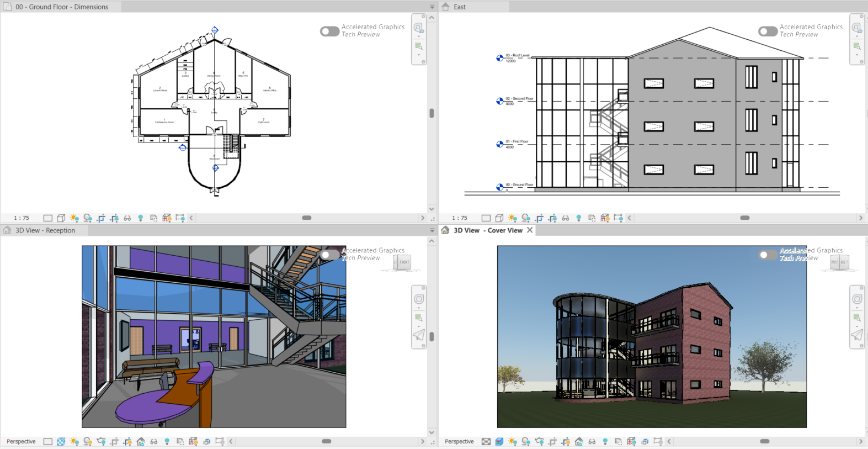Close the 3D View - Cover View tab
The height and width of the screenshot is (449, 868).
tap(530, 230)
